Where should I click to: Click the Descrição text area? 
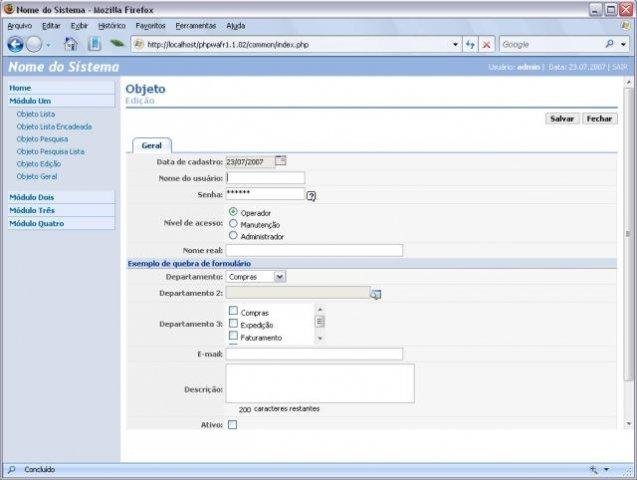[x=320, y=383]
